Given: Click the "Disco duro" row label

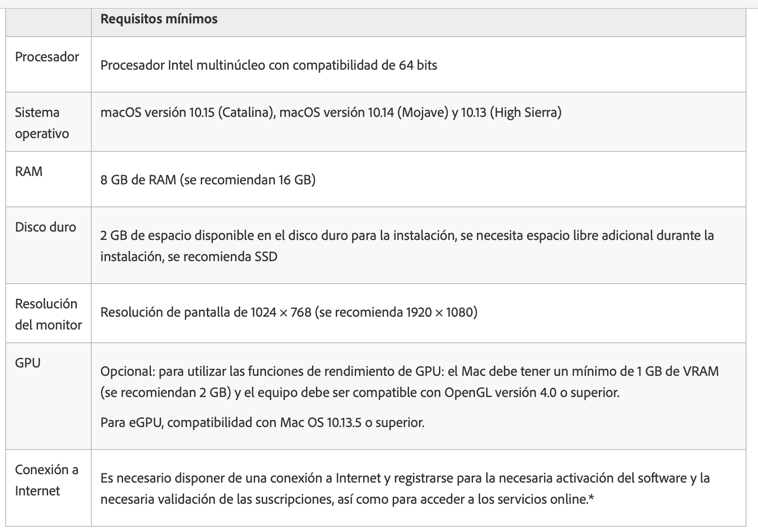Looking at the screenshot, I should click(45, 227).
